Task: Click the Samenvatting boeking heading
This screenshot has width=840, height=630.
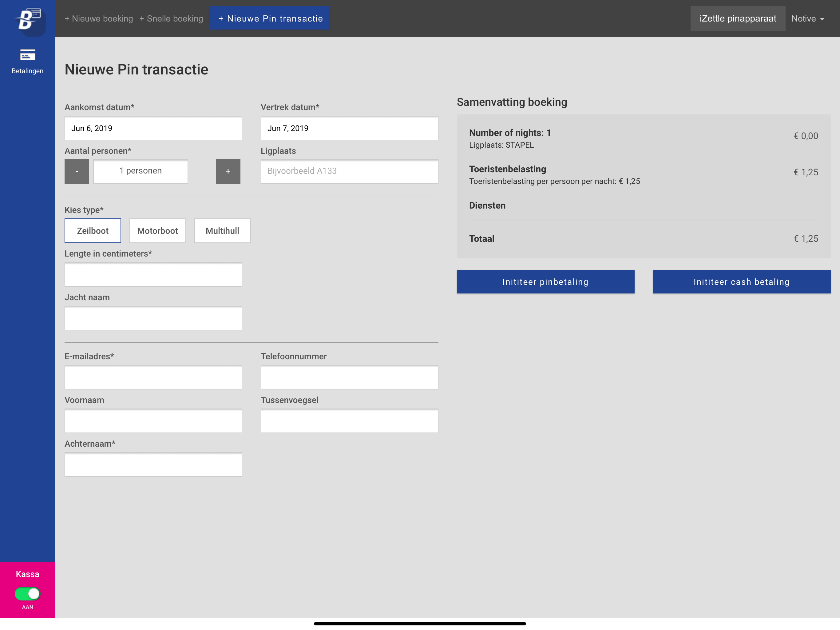Action: coord(512,102)
